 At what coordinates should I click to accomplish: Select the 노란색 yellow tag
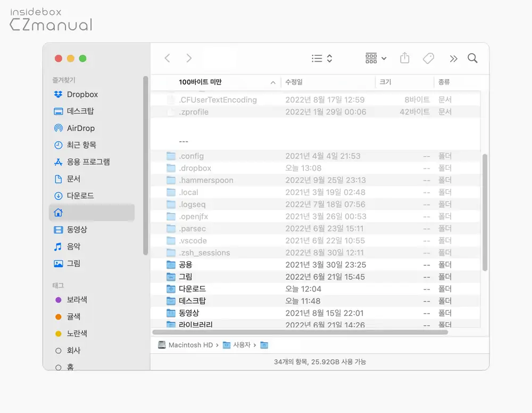(77, 334)
